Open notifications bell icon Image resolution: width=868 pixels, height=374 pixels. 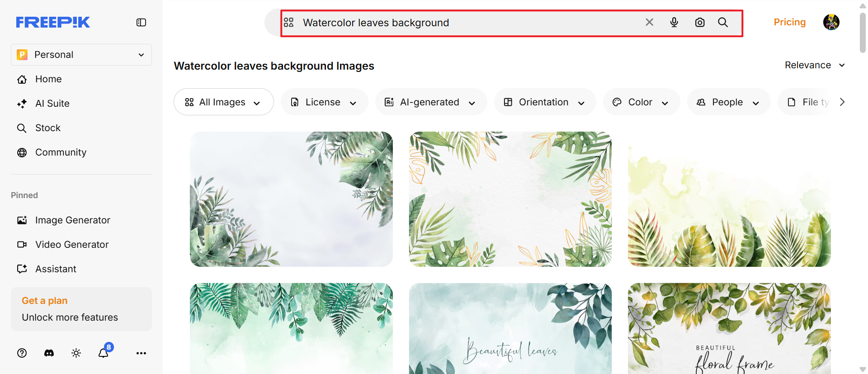104,353
